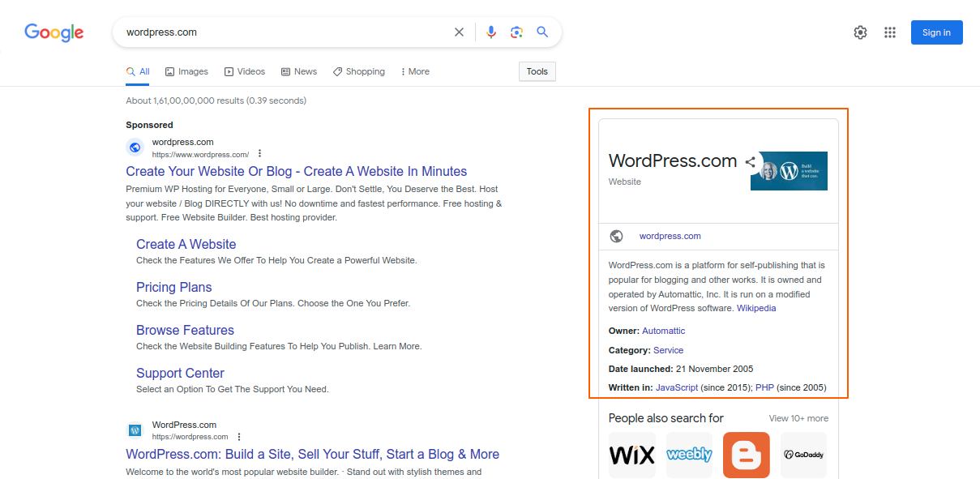The height and width of the screenshot is (479, 980).
Task: Open the Google apps grid
Action: pyautogui.click(x=890, y=32)
